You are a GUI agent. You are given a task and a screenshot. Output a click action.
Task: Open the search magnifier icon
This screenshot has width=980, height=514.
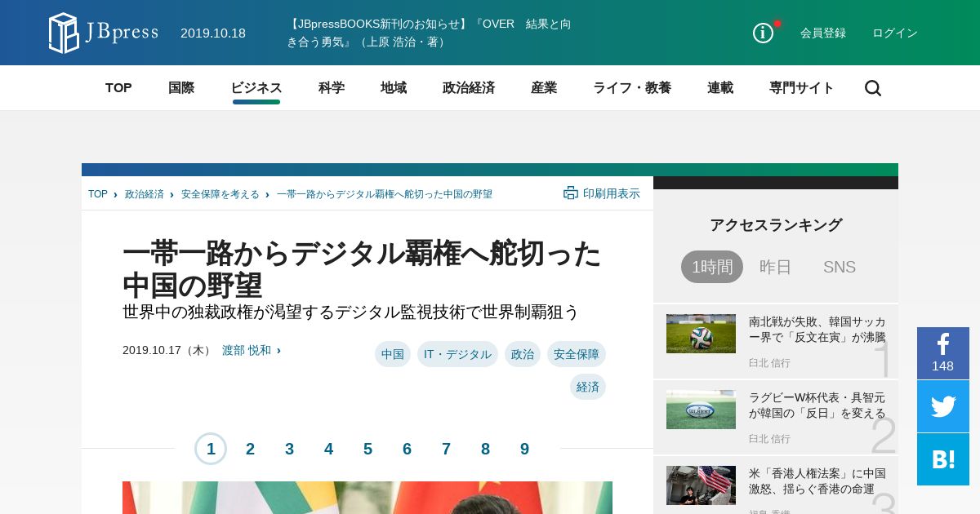click(873, 88)
